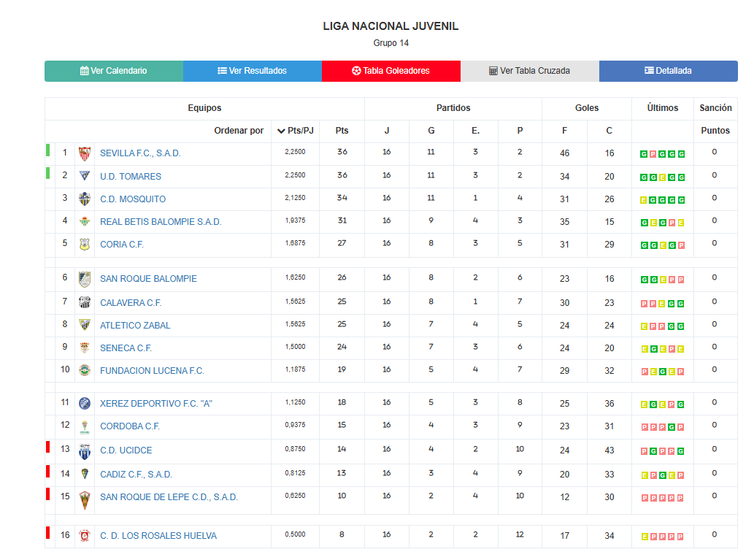Image resolution: width=746 pixels, height=560 pixels.
Task: Click first result badge in Cordoba's últimos
Action: pos(645,427)
